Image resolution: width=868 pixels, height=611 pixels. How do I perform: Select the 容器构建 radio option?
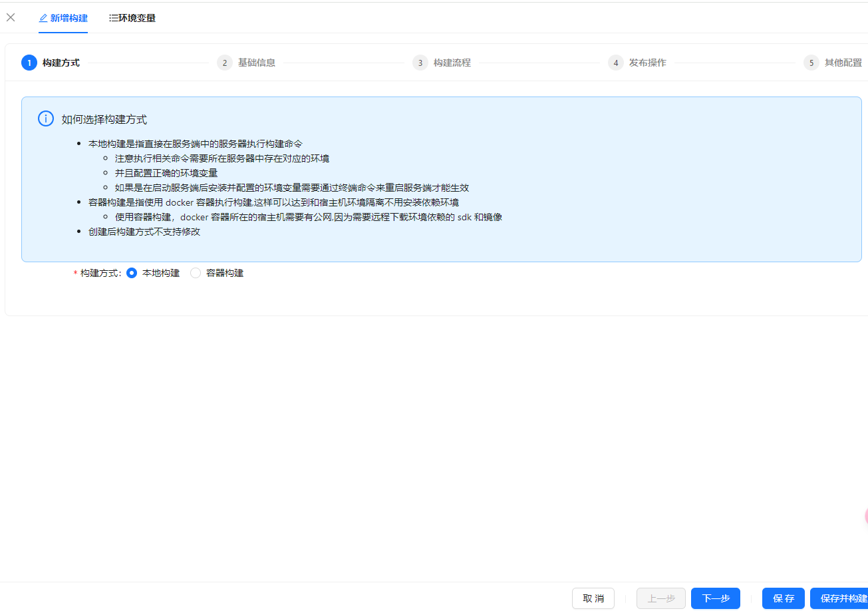tap(195, 273)
